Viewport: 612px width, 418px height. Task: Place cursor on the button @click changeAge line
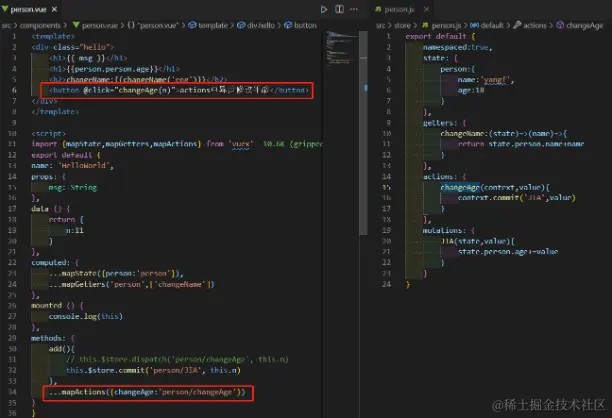[x=179, y=90]
